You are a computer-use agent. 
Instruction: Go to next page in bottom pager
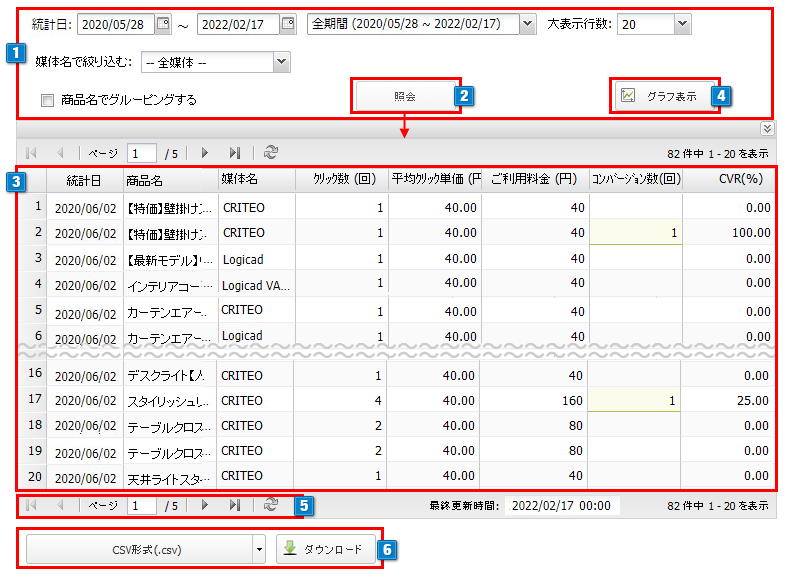pyautogui.click(x=205, y=506)
